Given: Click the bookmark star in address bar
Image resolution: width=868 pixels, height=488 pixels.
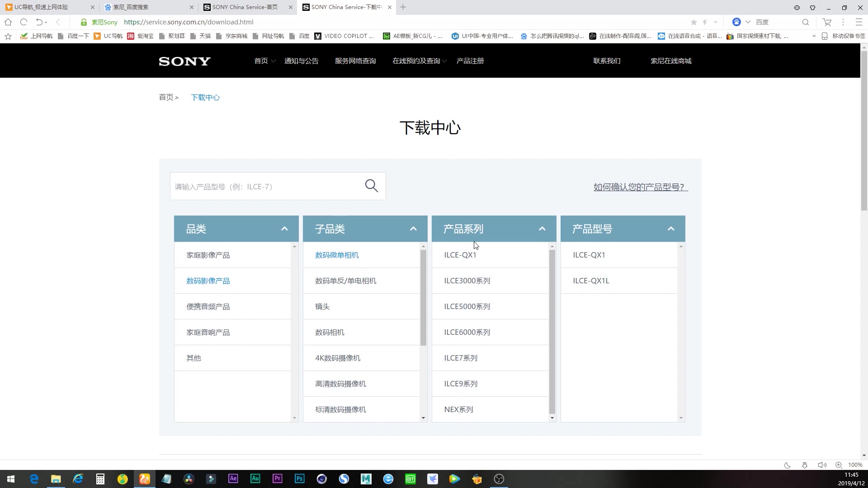Looking at the screenshot, I should [x=694, y=22].
